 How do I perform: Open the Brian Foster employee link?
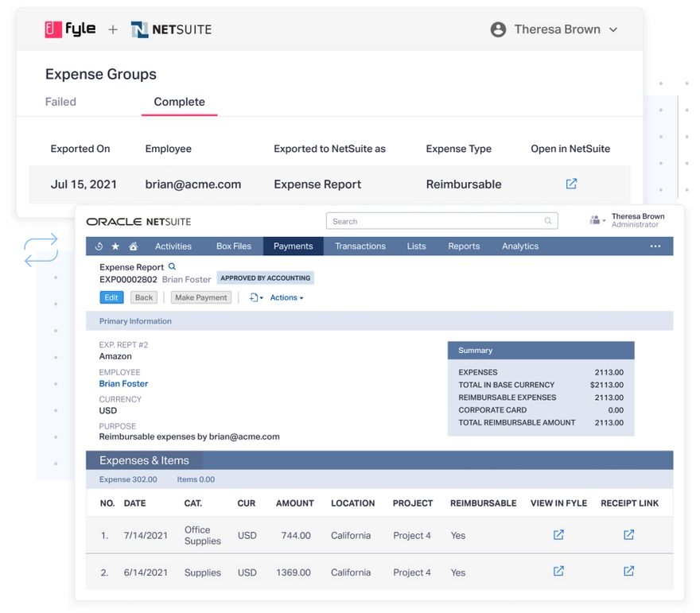123,382
